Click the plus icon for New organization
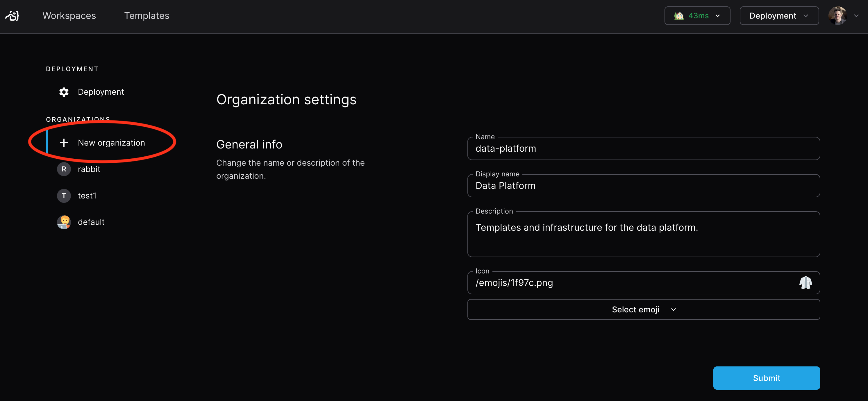The image size is (868, 401). (x=64, y=143)
